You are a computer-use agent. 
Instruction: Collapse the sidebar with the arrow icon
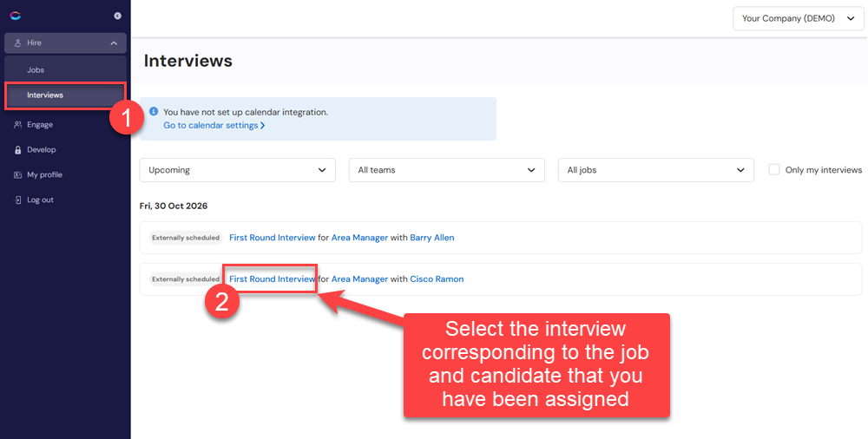pos(117,16)
